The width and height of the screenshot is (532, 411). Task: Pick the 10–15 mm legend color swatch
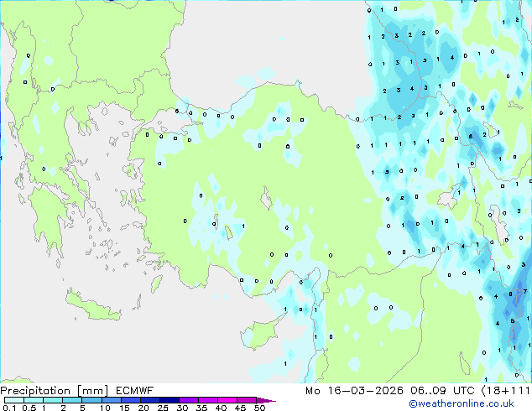tap(111, 400)
